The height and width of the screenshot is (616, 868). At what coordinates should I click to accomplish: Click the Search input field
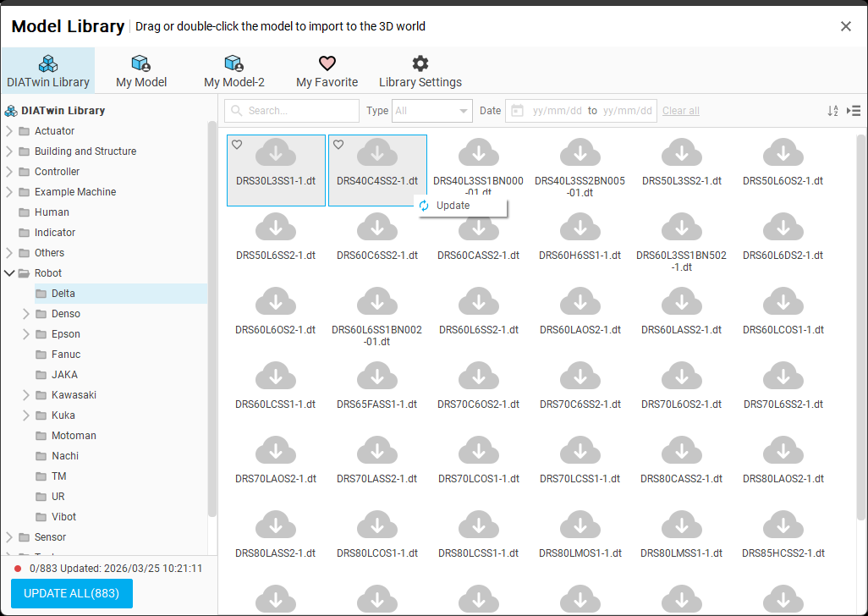pos(292,111)
